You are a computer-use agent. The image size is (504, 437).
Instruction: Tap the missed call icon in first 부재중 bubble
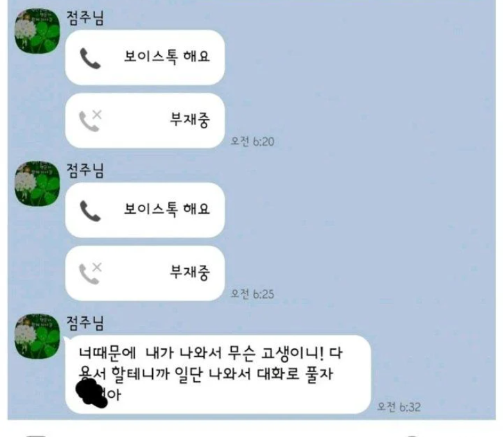tap(91, 121)
